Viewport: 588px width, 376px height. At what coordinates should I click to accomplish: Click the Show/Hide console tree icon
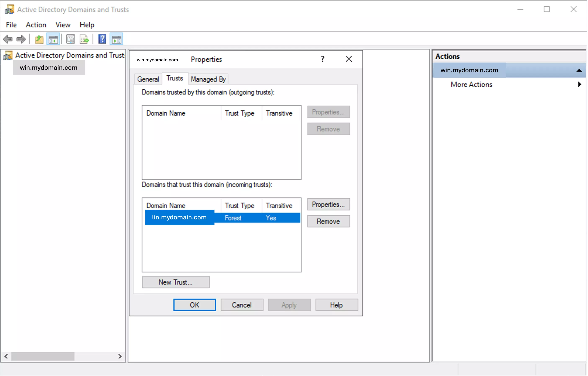coord(53,39)
